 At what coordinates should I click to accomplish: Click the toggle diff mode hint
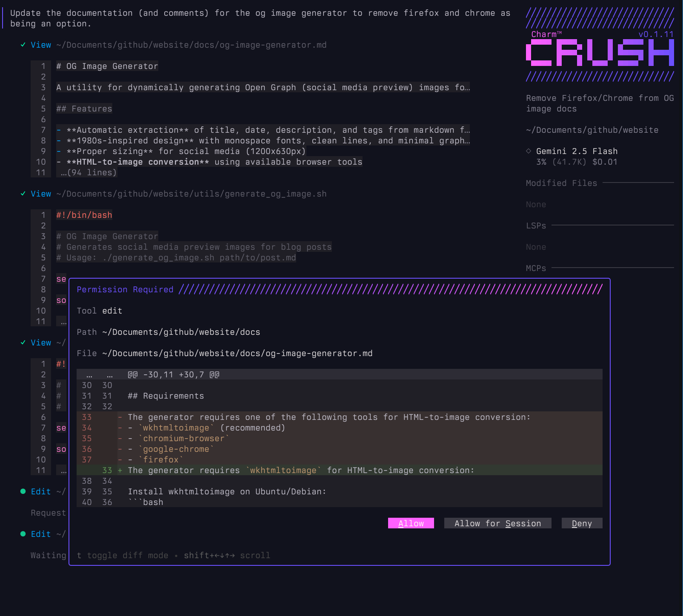(x=123, y=555)
